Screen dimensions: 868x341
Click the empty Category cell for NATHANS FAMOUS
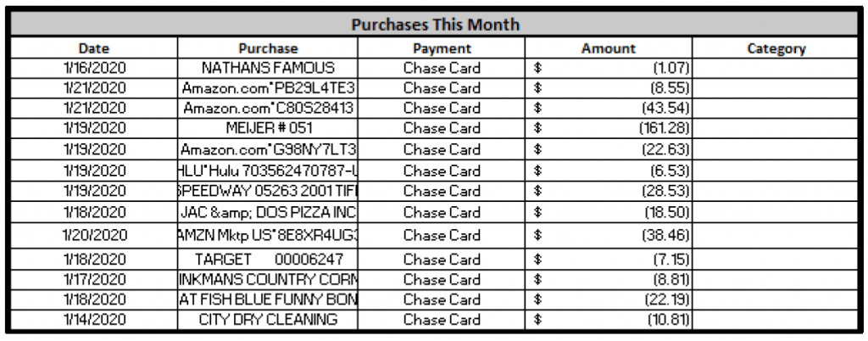776,68
